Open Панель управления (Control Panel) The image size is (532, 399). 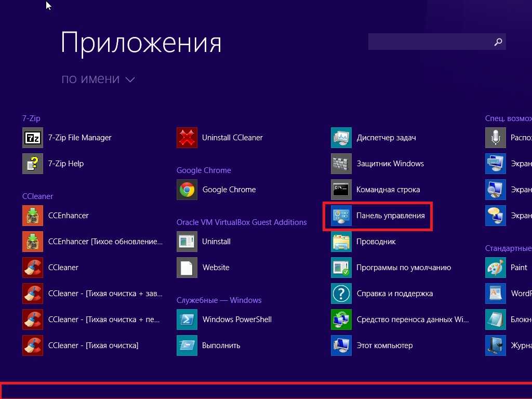pyautogui.click(x=378, y=216)
